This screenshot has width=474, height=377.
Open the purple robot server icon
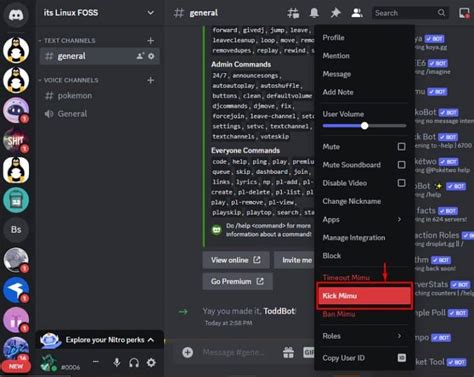16,110
